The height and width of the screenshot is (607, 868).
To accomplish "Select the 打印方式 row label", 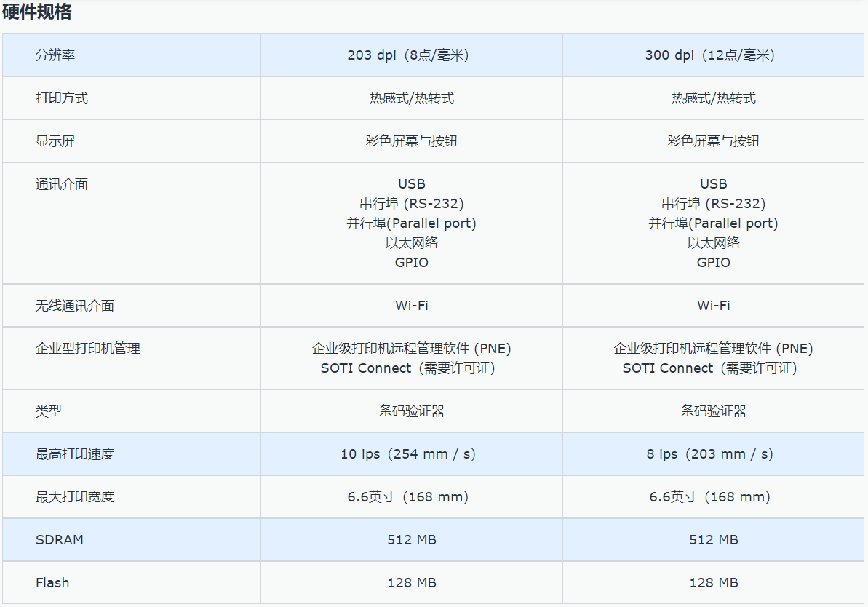I will click(x=61, y=98).
